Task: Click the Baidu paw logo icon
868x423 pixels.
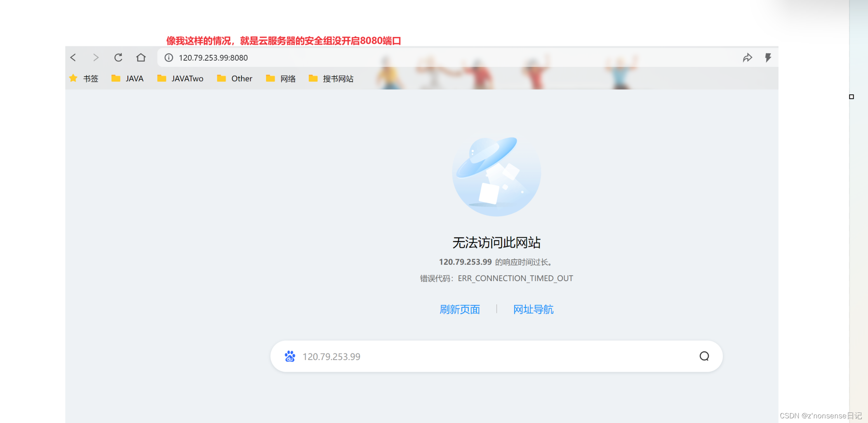Action: [x=290, y=356]
